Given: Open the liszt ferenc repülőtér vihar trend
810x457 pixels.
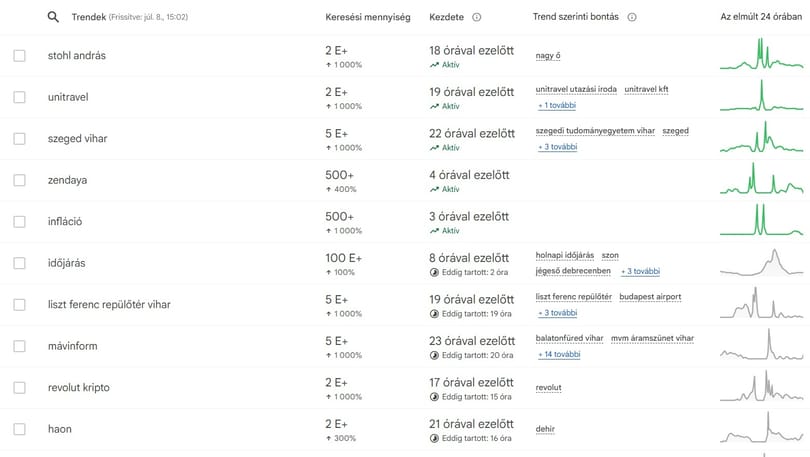Looking at the screenshot, I should point(109,305).
